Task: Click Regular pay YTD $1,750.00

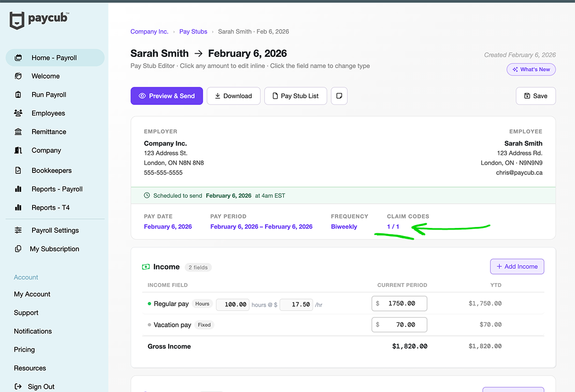Action: pyautogui.click(x=485, y=303)
